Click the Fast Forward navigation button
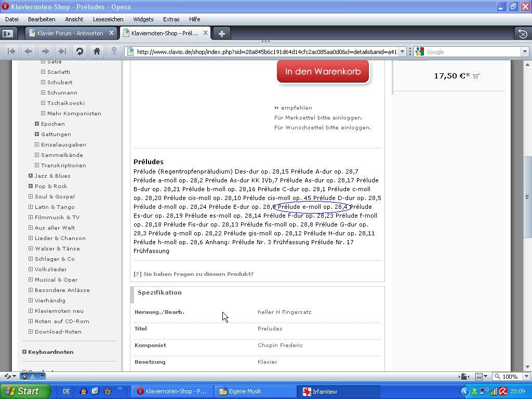532x399 pixels. [x=62, y=51]
